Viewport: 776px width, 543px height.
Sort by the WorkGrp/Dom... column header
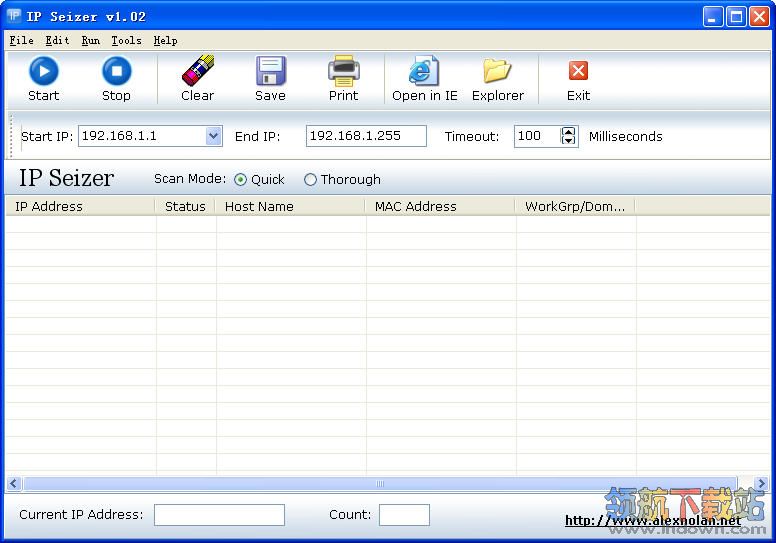tap(575, 206)
